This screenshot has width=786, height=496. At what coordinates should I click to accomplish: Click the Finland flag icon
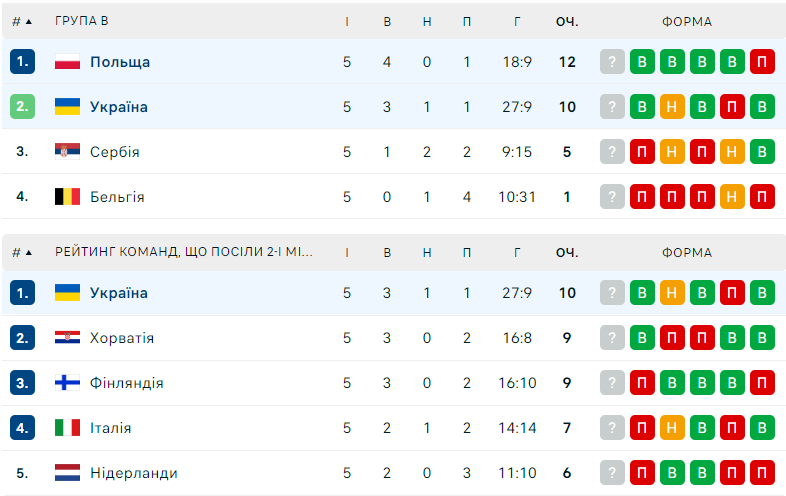pyautogui.click(x=67, y=383)
